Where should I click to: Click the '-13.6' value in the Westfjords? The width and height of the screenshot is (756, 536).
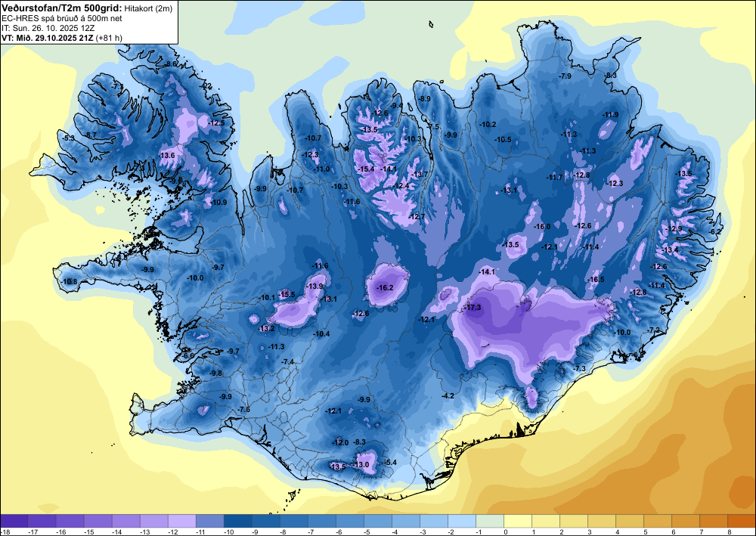[167, 155]
